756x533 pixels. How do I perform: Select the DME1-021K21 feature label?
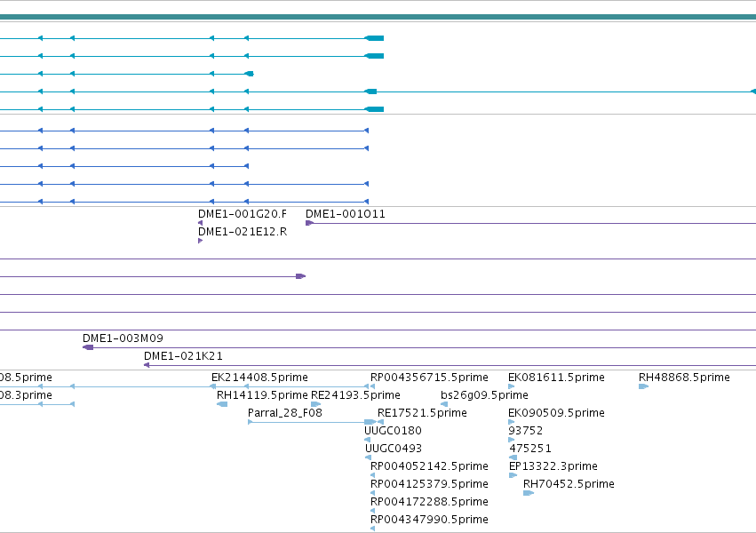pyautogui.click(x=183, y=356)
